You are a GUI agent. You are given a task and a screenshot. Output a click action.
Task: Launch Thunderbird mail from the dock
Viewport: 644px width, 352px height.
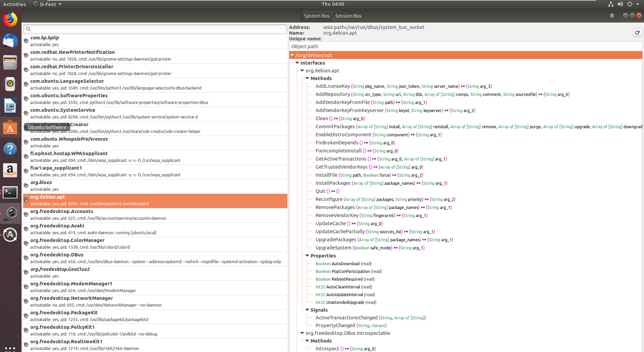pos(10,41)
